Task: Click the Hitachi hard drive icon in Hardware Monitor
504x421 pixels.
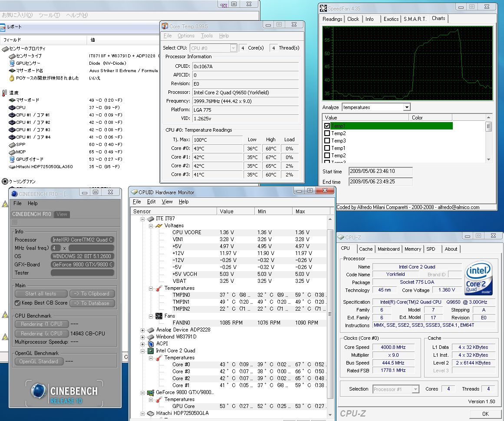Action: tap(151, 413)
